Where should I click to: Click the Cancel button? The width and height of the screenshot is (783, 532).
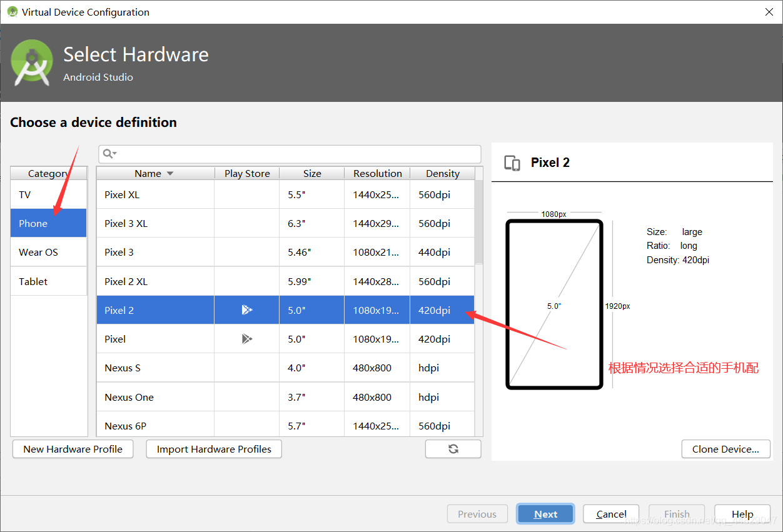(x=611, y=514)
